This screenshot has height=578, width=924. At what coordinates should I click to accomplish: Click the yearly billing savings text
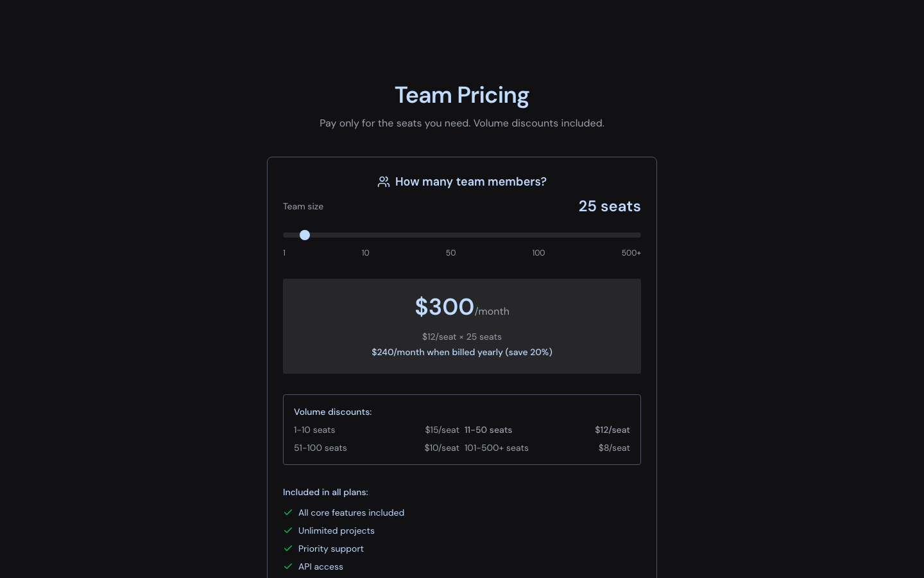(x=462, y=352)
